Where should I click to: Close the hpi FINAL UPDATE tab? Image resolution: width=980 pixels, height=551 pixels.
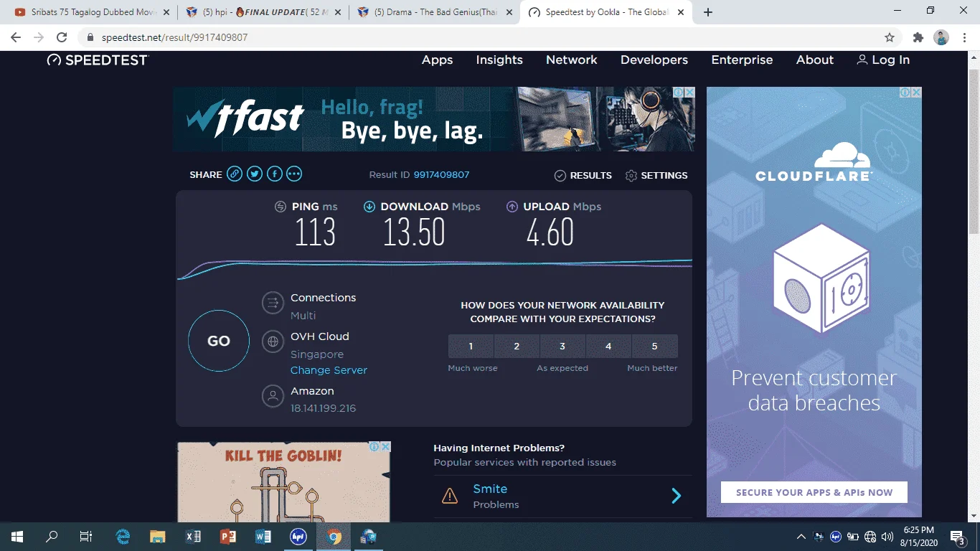pyautogui.click(x=336, y=12)
